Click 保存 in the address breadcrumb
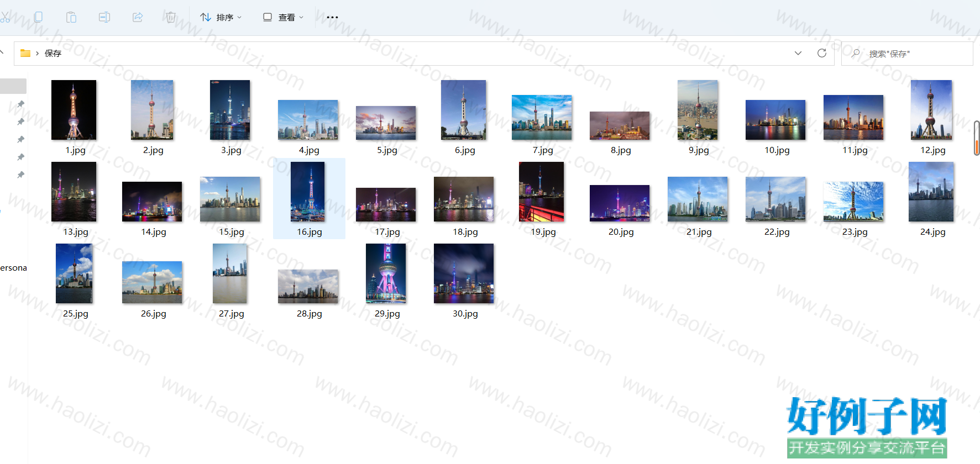Image resolution: width=980 pixels, height=464 pixels. [53, 53]
